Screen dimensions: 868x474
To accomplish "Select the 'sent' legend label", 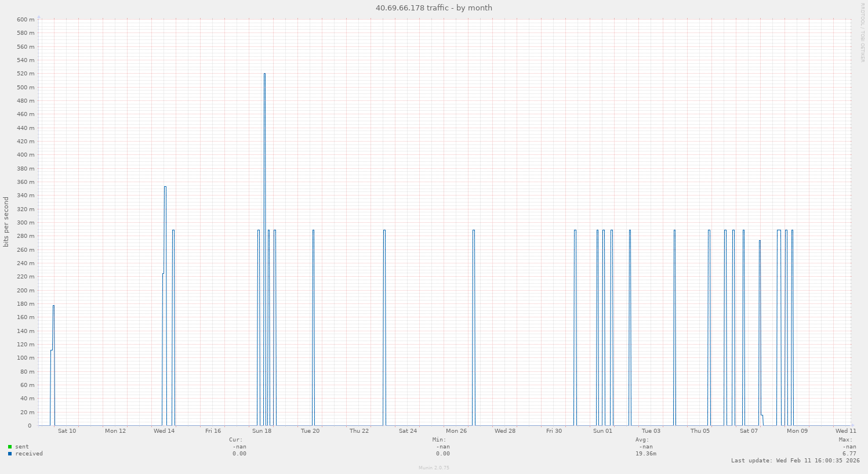I will 22,447.
